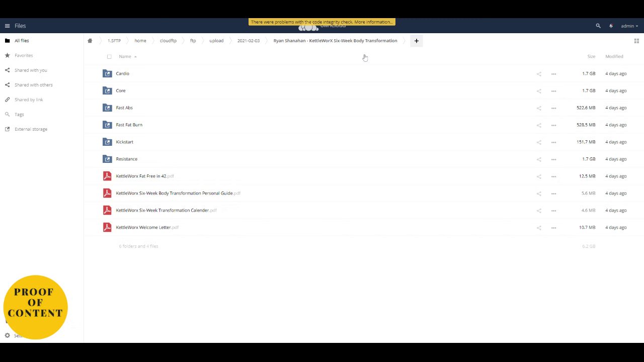644x362 pixels.
Task: Toggle grid view icon
Action: click(636, 41)
